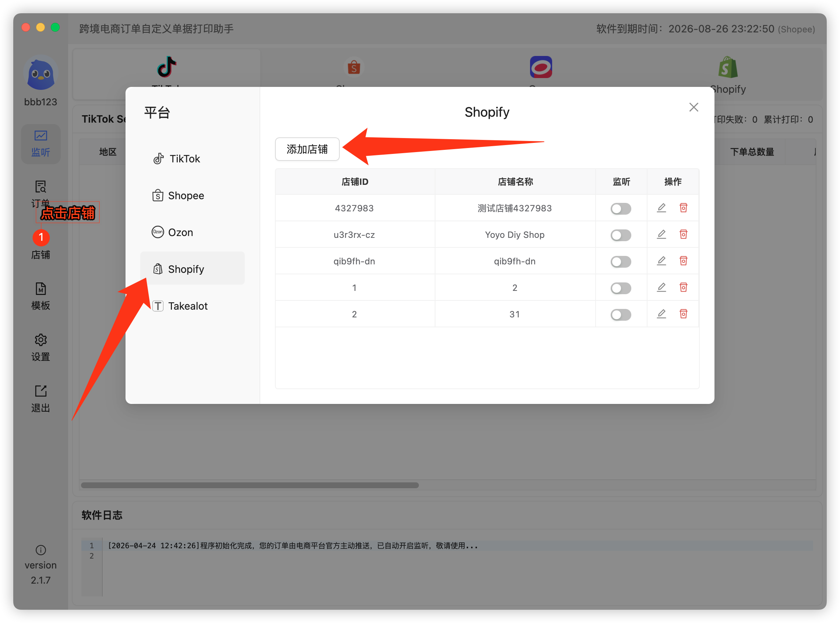Toggle 监听 for the store named 31
The image size is (840, 623).
[621, 314]
